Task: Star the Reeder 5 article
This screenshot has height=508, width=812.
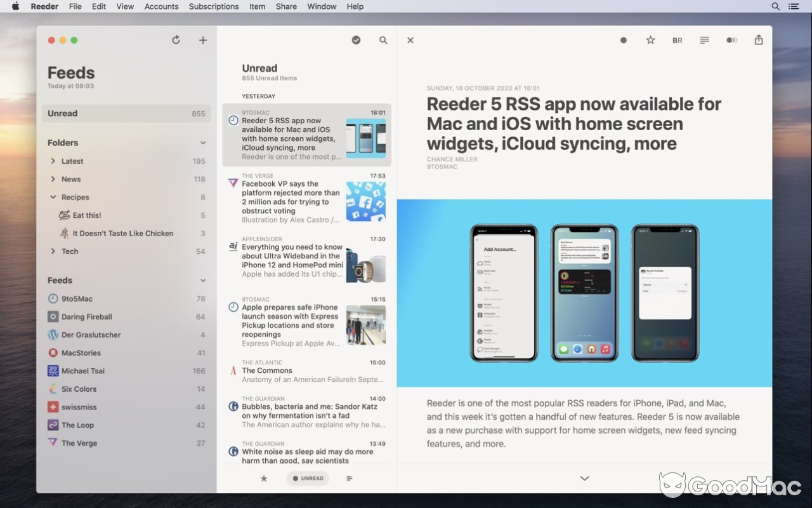Action: [x=650, y=39]
